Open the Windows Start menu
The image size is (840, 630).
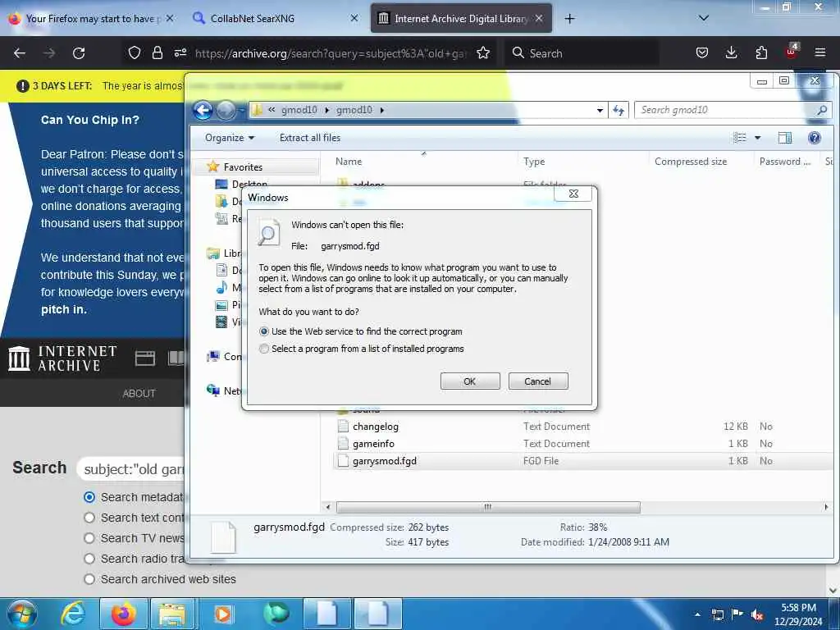[x=22, y=614]
